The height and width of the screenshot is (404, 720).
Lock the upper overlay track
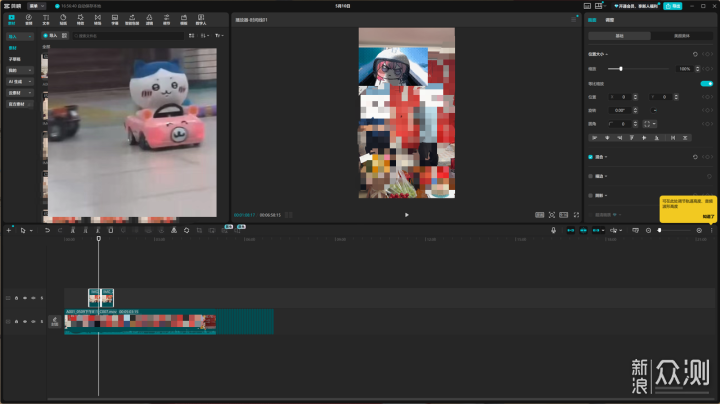tap(17, 298)
